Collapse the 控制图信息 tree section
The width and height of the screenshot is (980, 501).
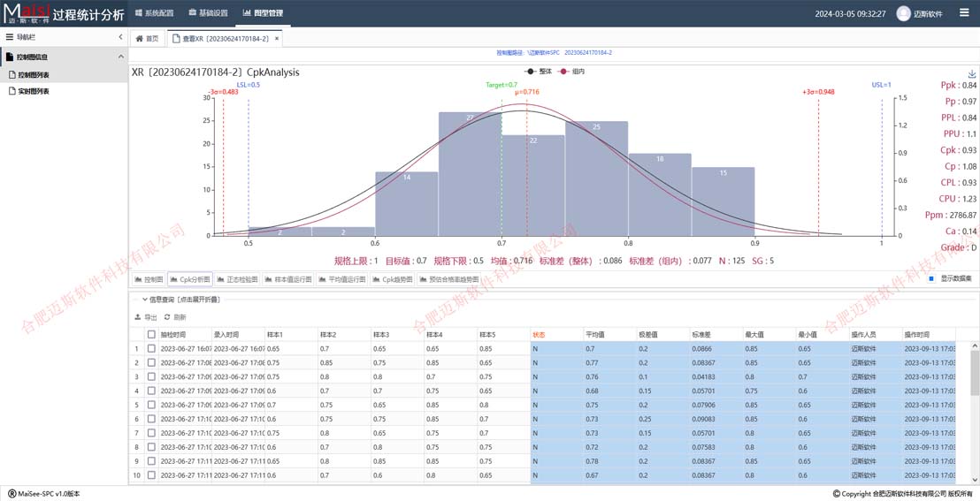(121, 57)
